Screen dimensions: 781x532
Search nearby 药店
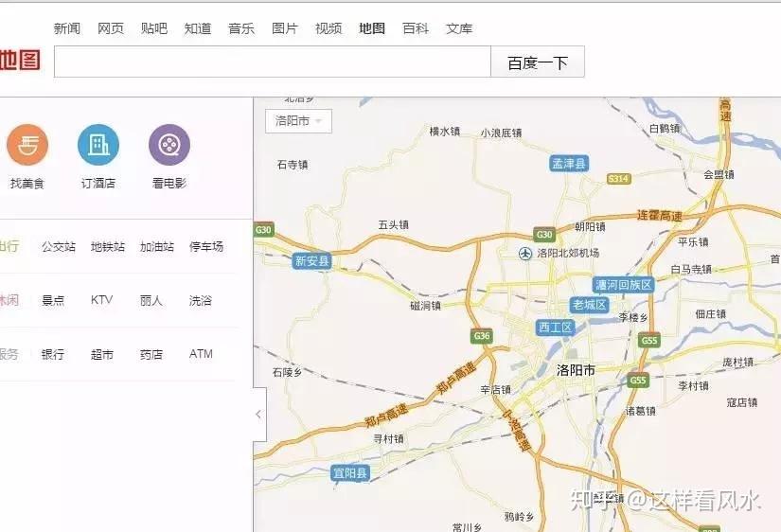[151, 354]
